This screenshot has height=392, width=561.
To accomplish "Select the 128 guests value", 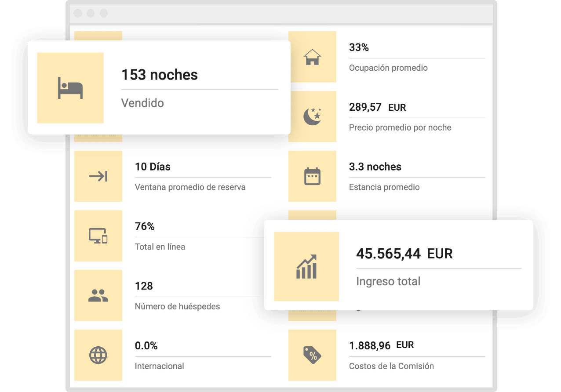I will point(144,286).
